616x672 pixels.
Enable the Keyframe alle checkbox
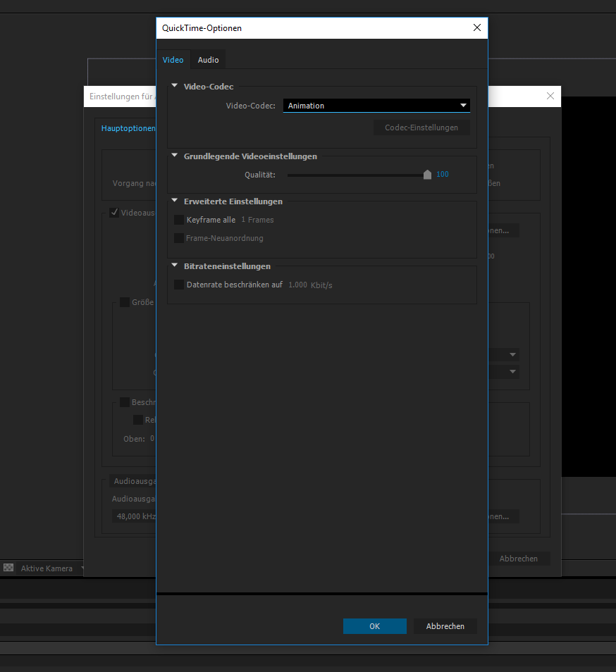(x=179, y=220)
